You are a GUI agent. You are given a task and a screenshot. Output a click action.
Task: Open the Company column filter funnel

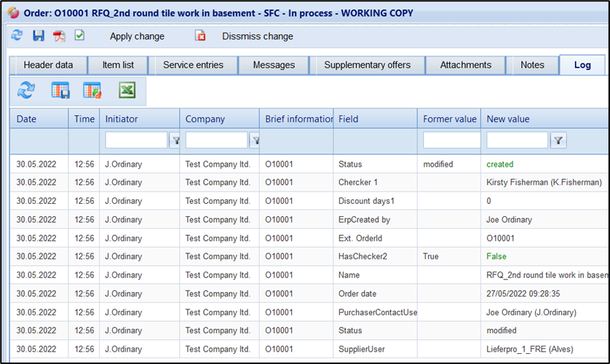tap(255, 141)
